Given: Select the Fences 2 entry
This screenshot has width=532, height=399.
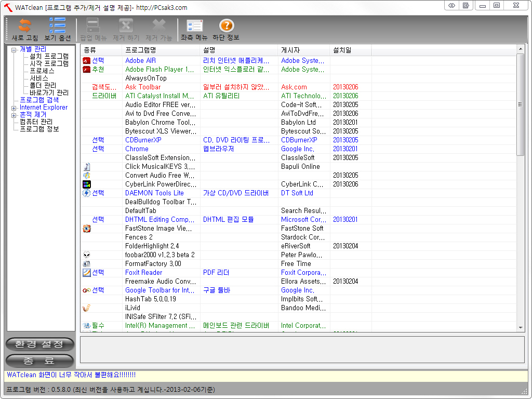Looking at the screenshot, I should 139,237.
